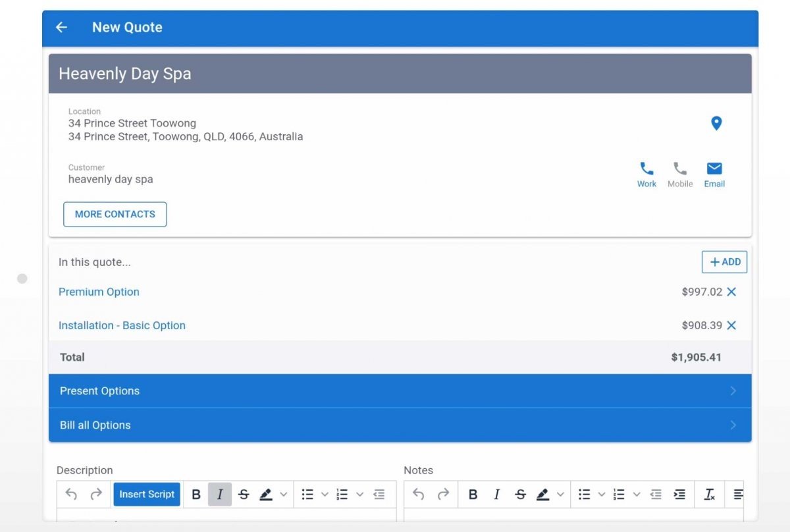Expand the Present Options row
The width and height of the screenshot is (790, 532).
point(400,391)
